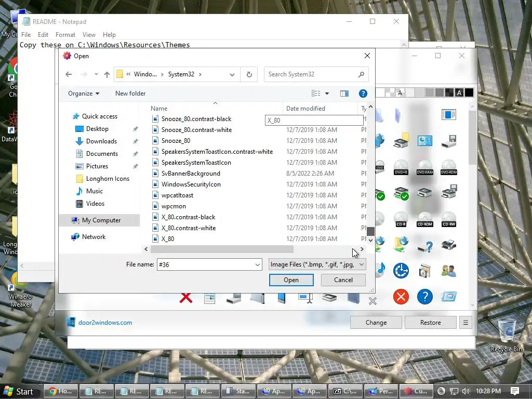This screenshot has width=532, height=399.
Task: Go up one folder level
Action: 107,74
